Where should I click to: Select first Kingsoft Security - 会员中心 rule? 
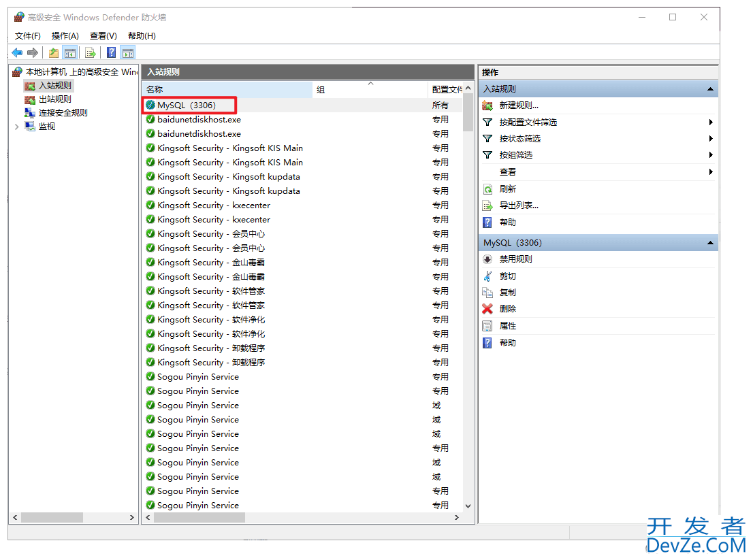click(x=302, y=233)
